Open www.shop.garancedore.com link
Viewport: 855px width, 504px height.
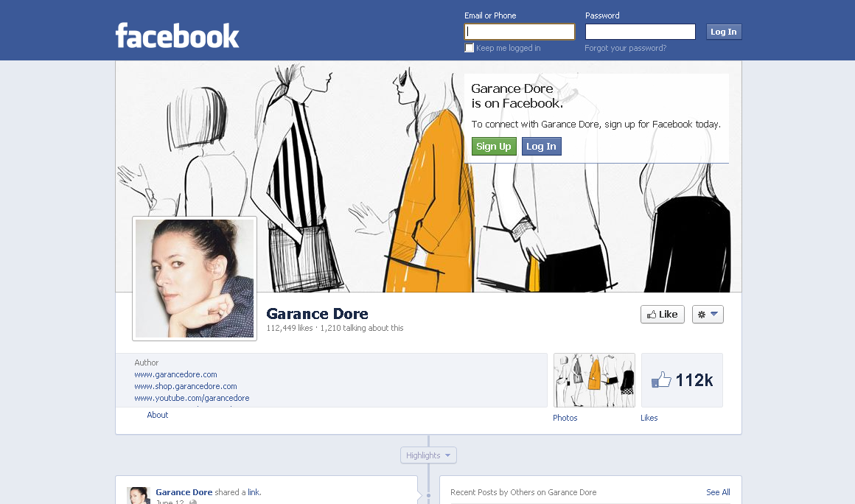click(185, 386)
